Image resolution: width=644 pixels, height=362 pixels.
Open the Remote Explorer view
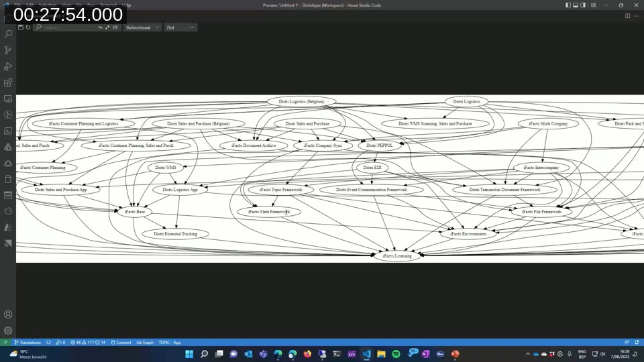[x=8, y=99]
